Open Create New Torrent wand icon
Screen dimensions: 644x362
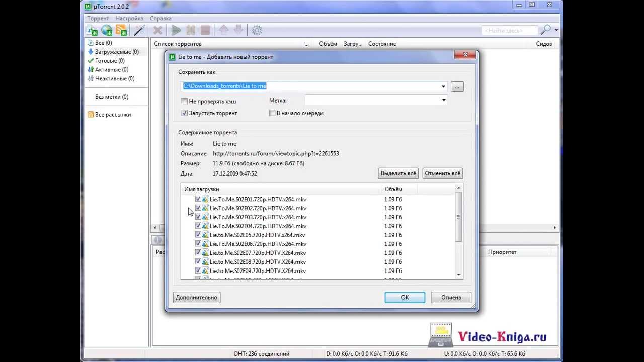click(x=139, y=31)
